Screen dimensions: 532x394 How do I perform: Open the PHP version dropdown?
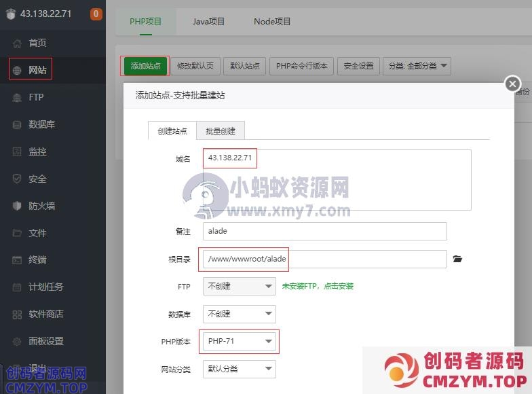coord(239,342)
